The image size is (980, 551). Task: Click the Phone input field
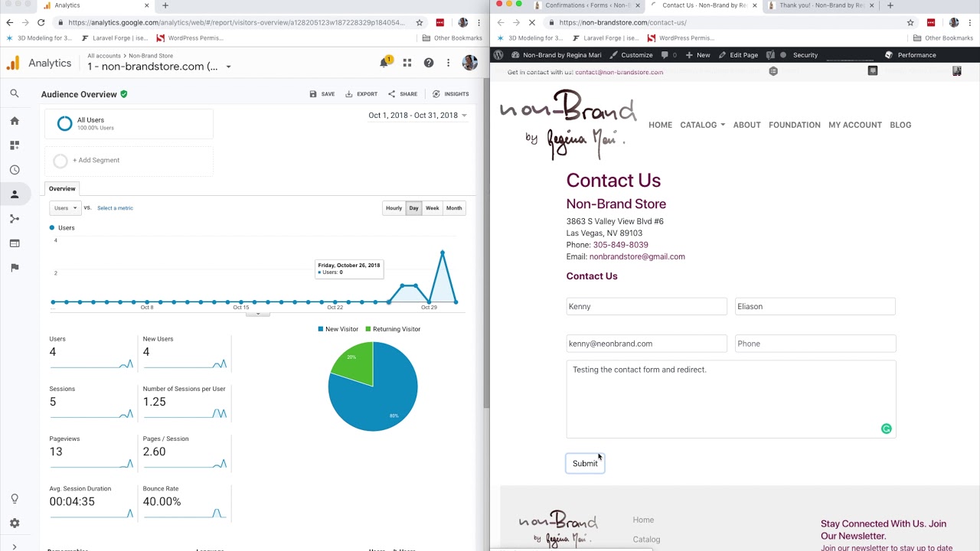tap(815, 344)
